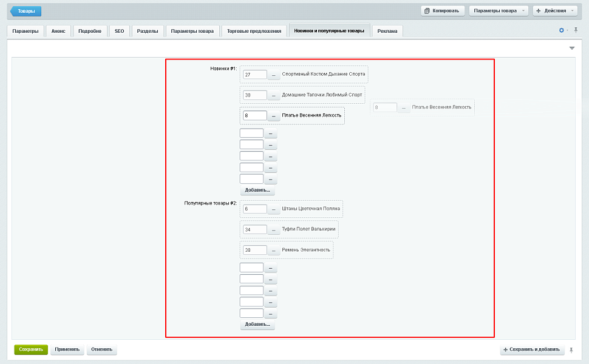Click the browse button next to ID 6
The height and width of the screenshot is (364, 589).
(273, 209)
